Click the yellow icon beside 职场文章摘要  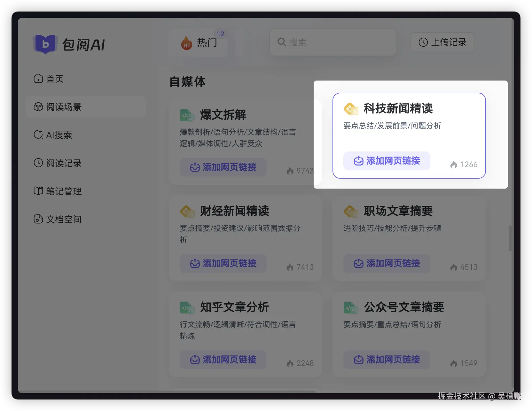tap(351, 211)
